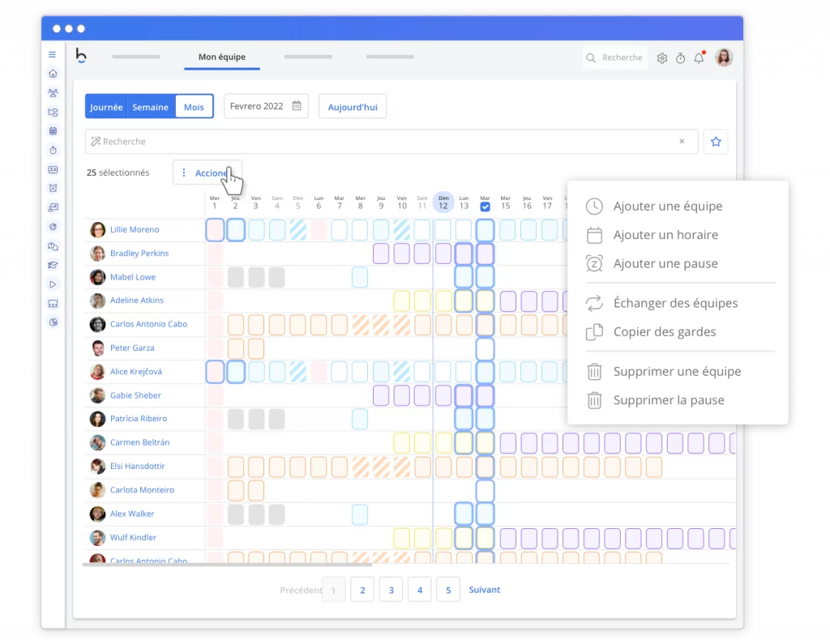
Task: Click the horizontal scrollbar below the schedule
Action: tap(227, 564)
